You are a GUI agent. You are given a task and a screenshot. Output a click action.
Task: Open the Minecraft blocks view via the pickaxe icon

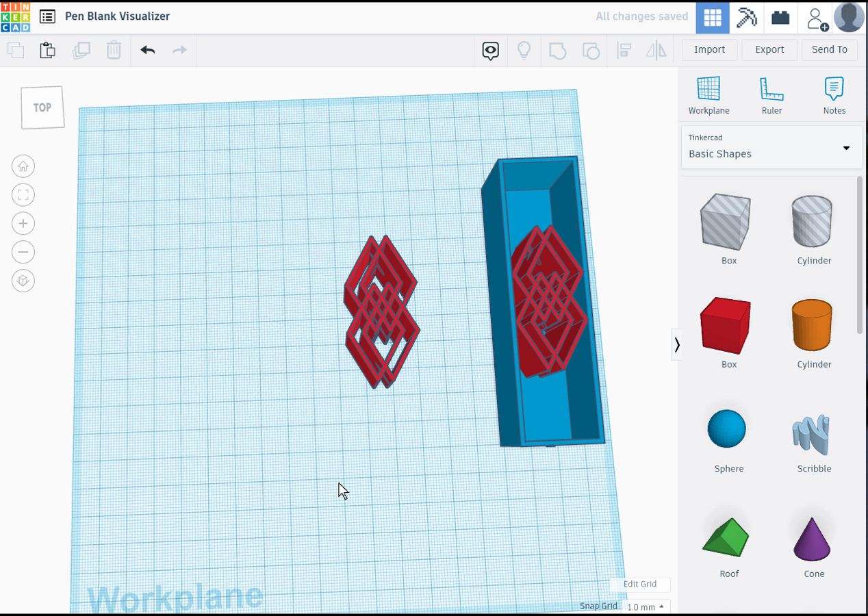[x=746, y=17]
